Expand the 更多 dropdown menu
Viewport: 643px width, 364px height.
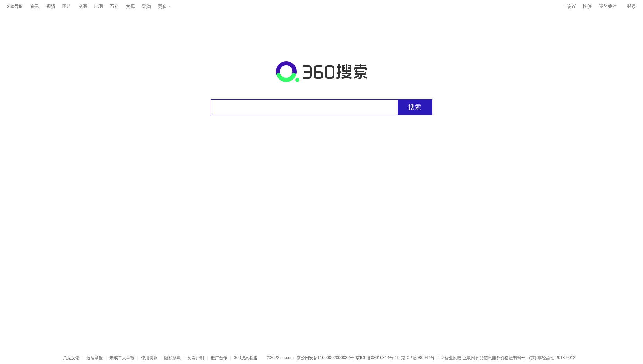tap(164, 7)
